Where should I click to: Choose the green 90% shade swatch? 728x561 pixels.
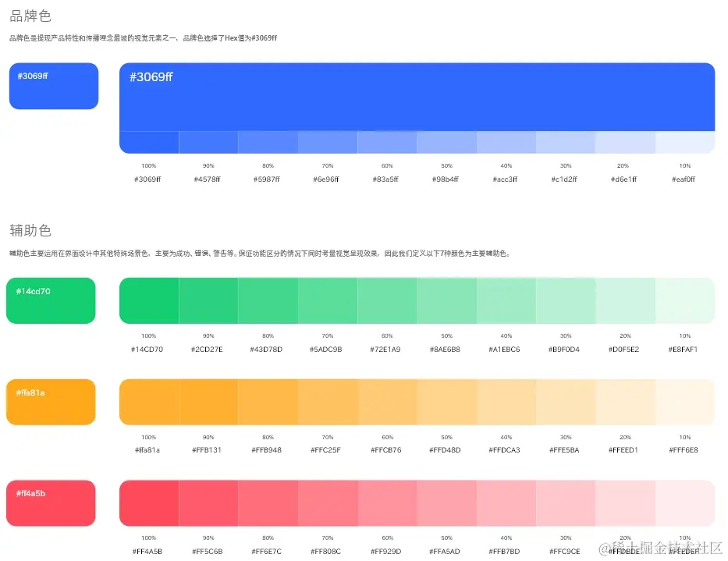(x=208, y=300)
